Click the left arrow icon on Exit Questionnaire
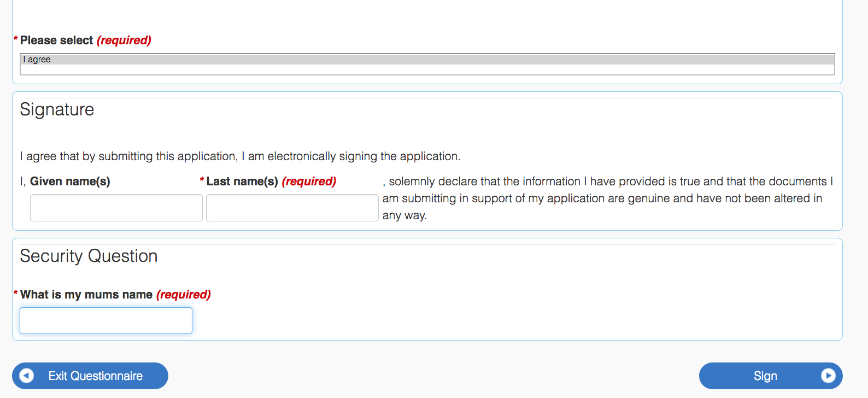 (x=27, y=376)
